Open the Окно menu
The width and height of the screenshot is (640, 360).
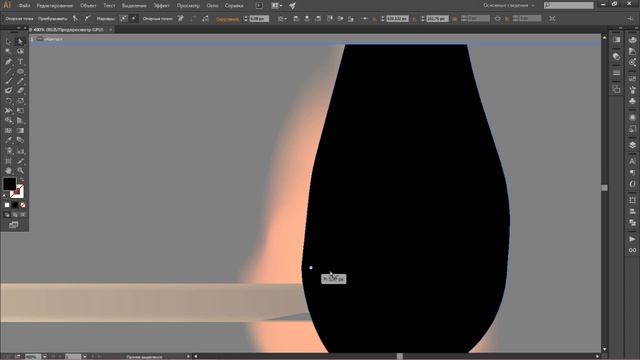[x=212, y=6]
